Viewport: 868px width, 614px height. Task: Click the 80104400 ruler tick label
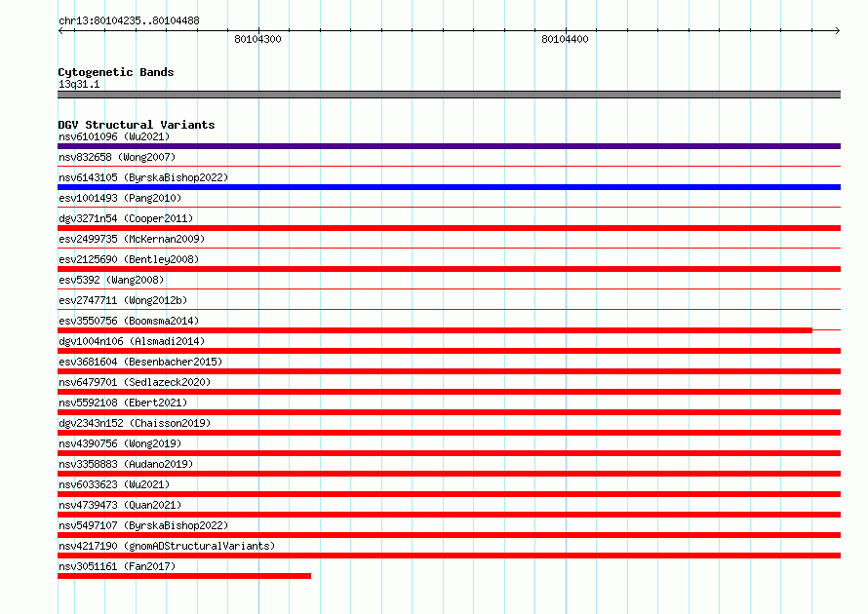coord(566,39)
